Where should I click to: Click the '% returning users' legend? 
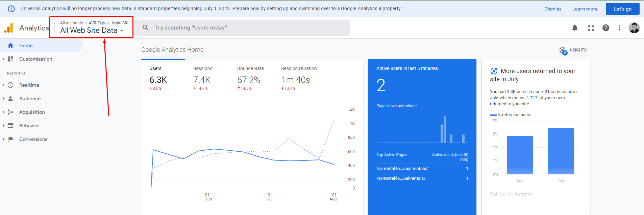click(514, 115)
